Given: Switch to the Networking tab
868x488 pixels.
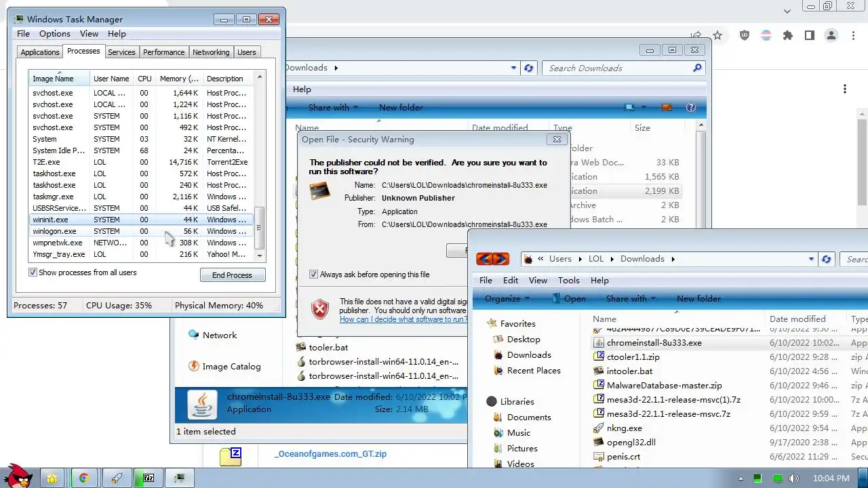Looking at the screenshot, I should [x=211, y=52].
